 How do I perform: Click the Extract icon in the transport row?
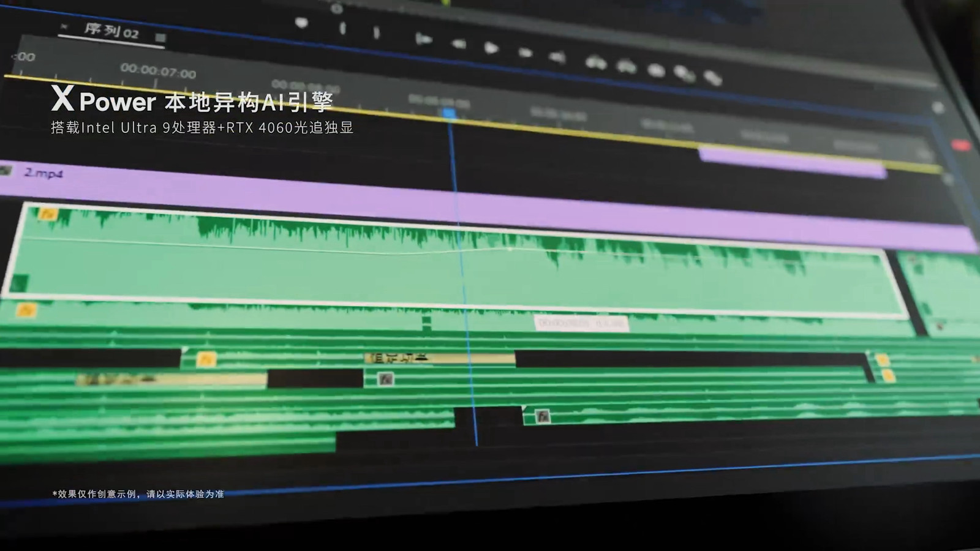click(627, 66)
